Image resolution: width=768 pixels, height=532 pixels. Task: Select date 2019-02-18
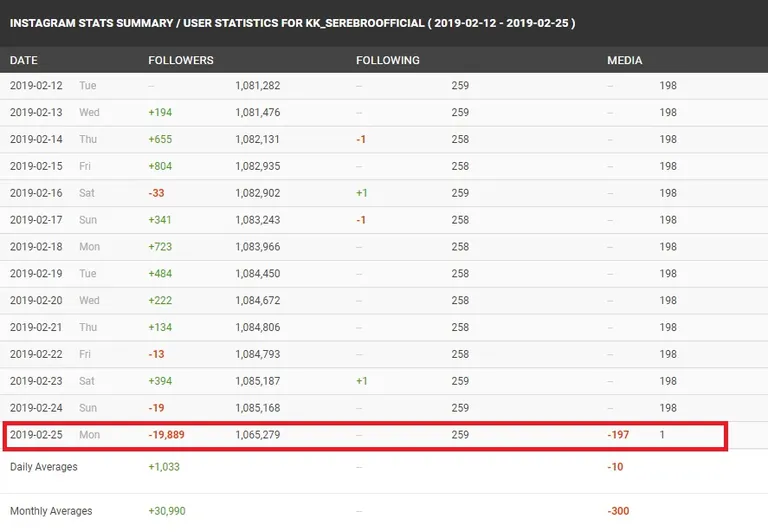click(x=36, y=247)
